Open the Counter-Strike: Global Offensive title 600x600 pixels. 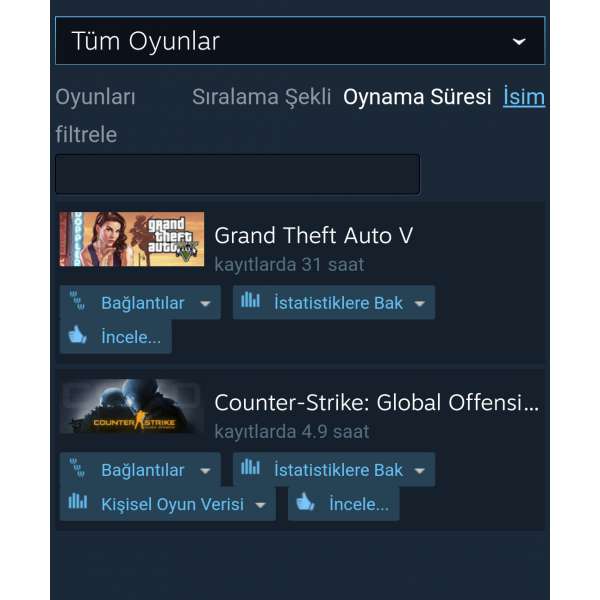point(377,403)
